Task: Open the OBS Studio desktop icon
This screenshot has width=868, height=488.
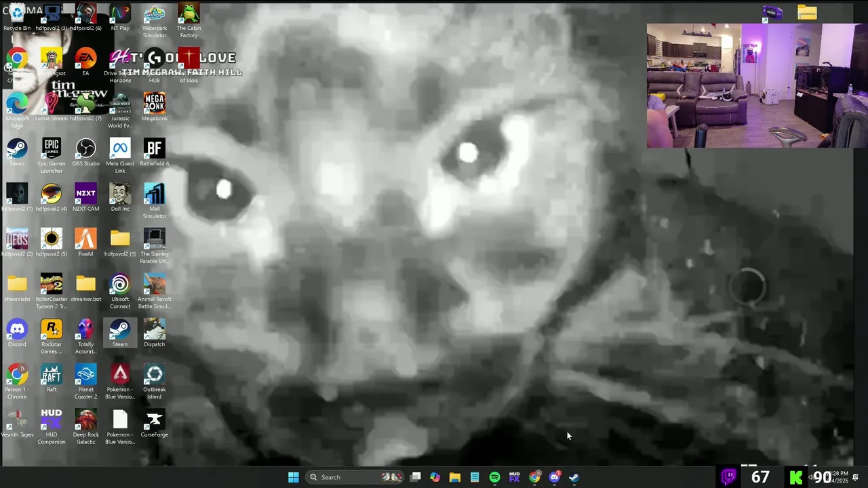Action: point(85,153)
